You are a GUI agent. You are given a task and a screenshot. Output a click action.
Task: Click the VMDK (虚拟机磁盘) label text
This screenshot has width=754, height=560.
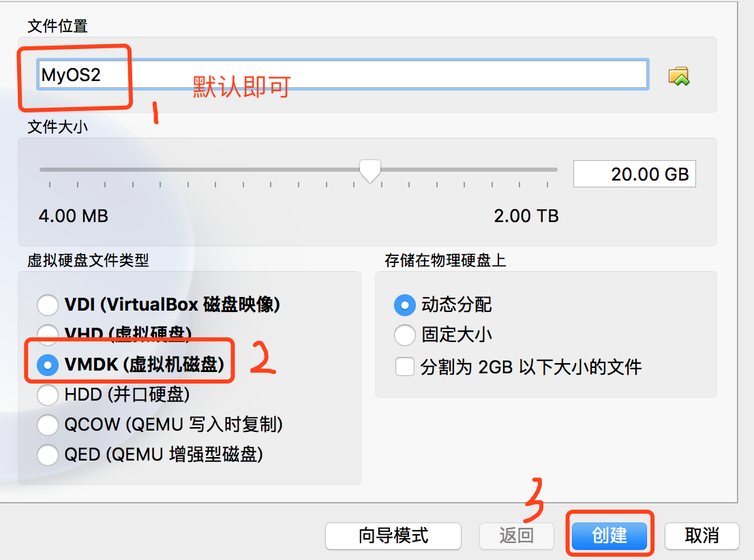pyautogui.click(x=145, y=365)
